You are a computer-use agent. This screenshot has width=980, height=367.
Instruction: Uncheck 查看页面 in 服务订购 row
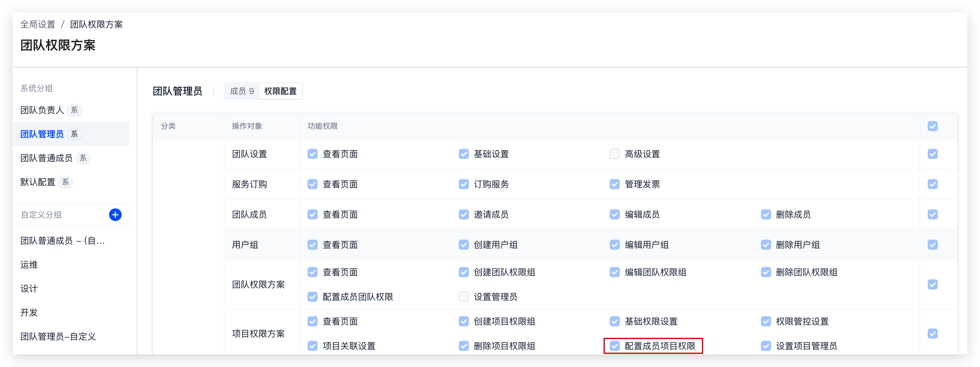point(312,184)
